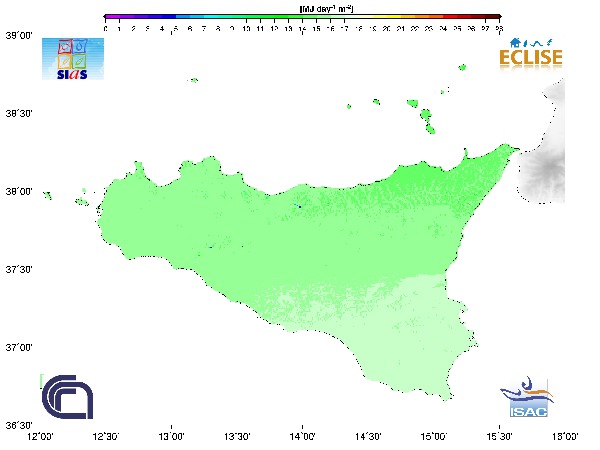Click the color bar above the 14 tick

[302, 17]
